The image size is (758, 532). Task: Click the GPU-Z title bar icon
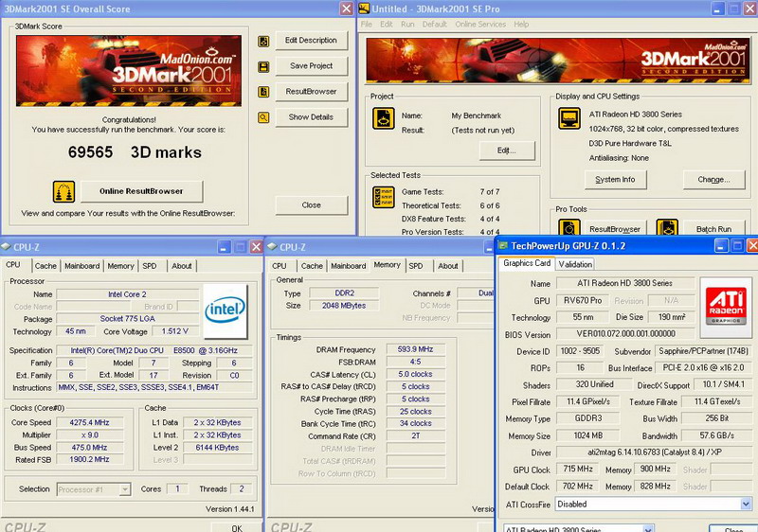coord(503,246)
